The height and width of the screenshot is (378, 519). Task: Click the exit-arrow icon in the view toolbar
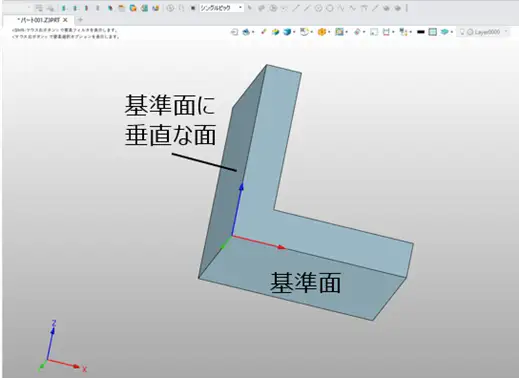pos(234,32)
